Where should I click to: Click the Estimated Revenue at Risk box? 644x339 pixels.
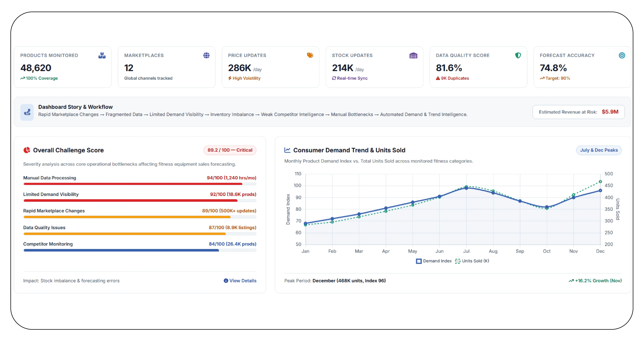(x=579, y=112)
